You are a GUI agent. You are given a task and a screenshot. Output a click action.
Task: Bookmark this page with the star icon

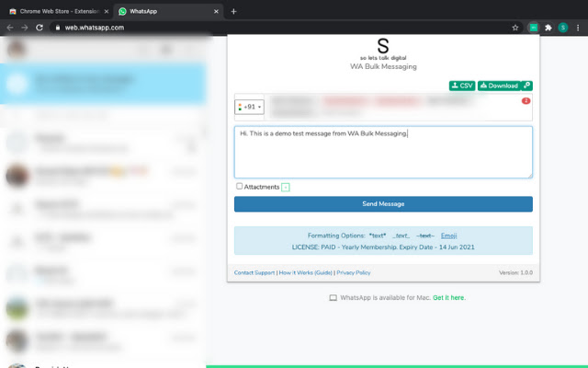(515, 28)
